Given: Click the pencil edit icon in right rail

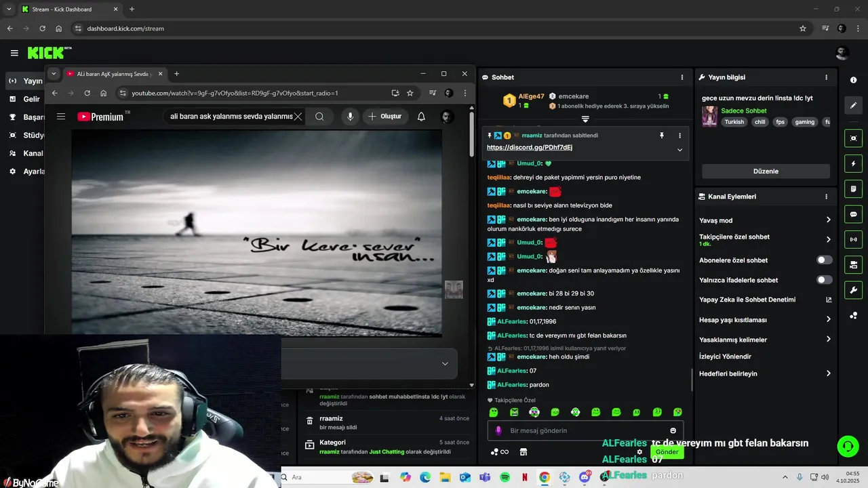Looking at the screenshot, I should (x=853, y=105).
